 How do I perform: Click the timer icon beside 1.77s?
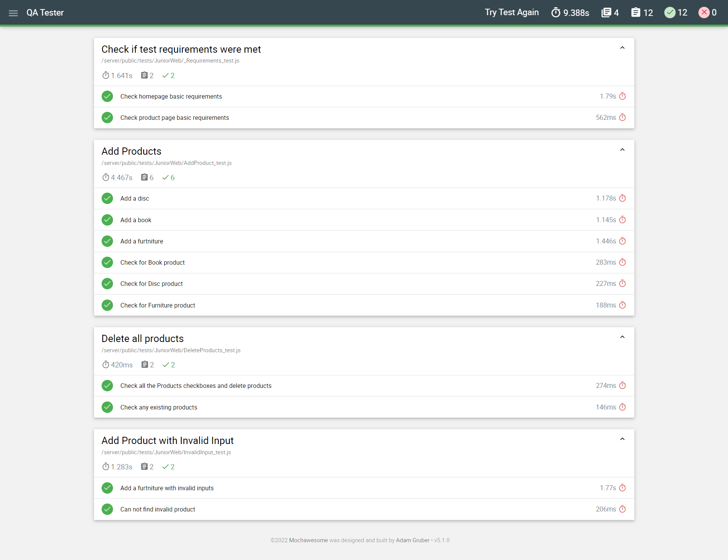tap(623, 488)
